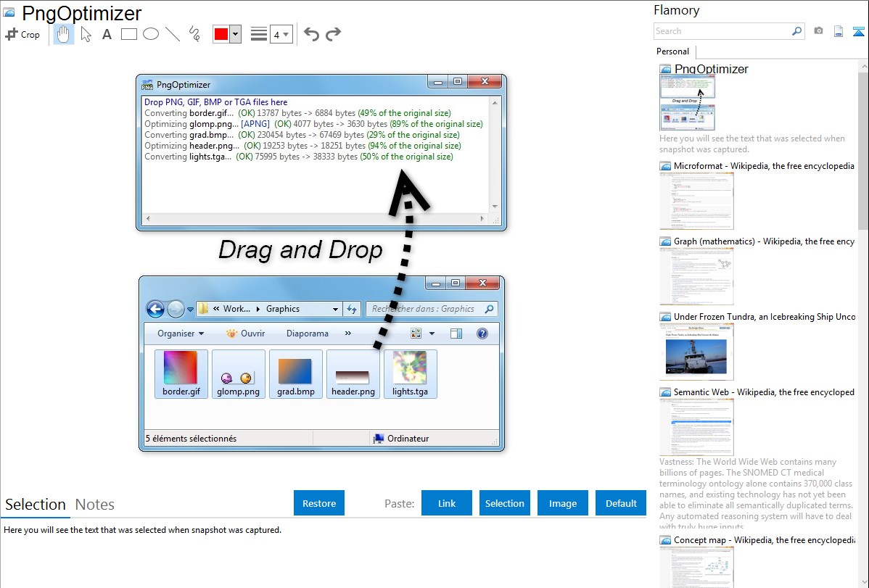Open the PngOptimizer snapshot thumbnail in the sidebar
This screenshot has height=588, width=869.
687,103
